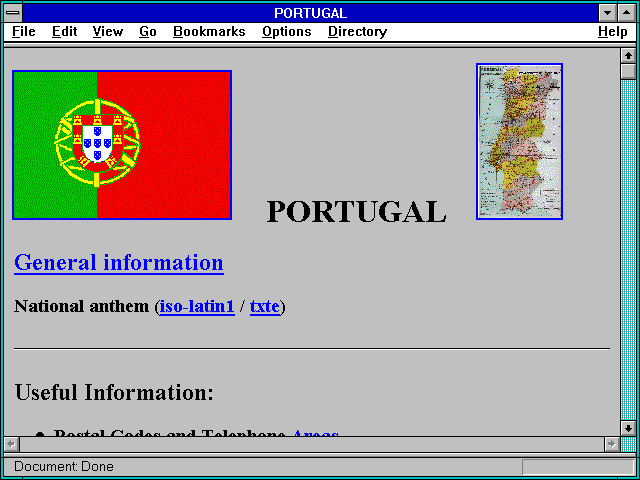The height and width of the screenshot is (480, 640).
Task: Click the Useful Information heading
Action: click(114, 392)
